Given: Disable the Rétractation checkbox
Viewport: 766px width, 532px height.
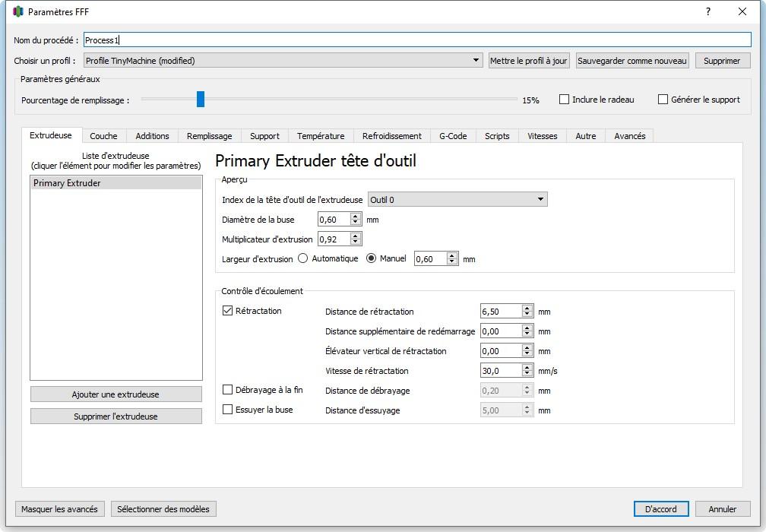Looking at the screenshot, I should pyautogui.click(x=228, y=311).
